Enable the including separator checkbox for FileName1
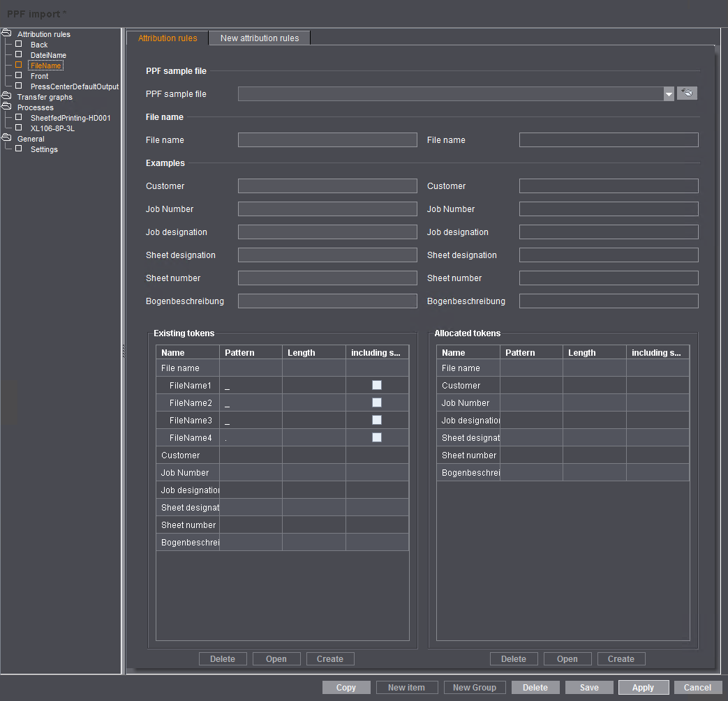Image resolution: width=728 pixels, height=701 pixels. point(377,384)
